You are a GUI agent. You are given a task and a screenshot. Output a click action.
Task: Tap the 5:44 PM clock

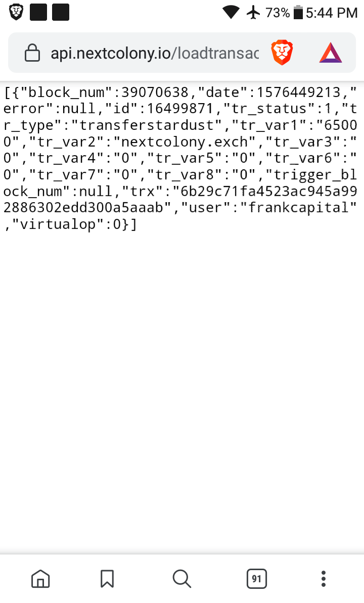coord(332,13)
